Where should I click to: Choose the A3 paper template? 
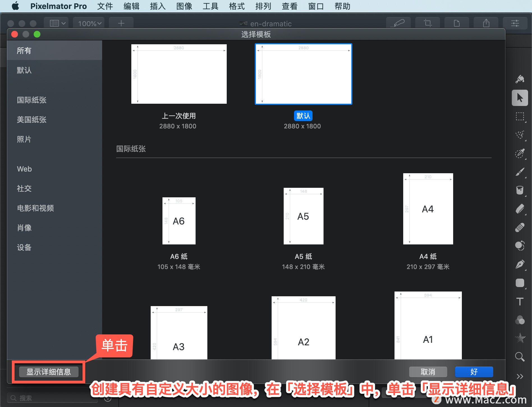coord(179,333)
